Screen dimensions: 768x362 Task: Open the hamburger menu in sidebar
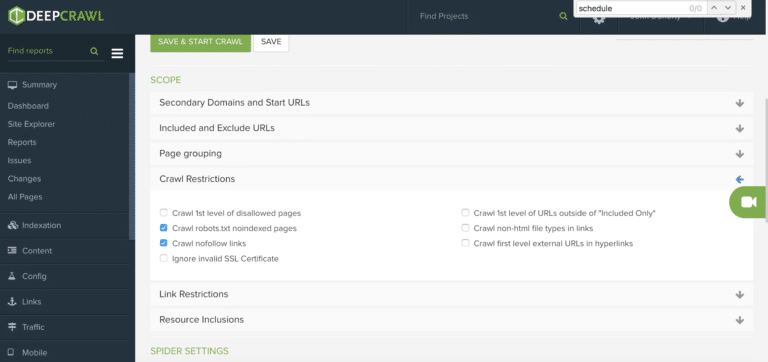[117, 53]
